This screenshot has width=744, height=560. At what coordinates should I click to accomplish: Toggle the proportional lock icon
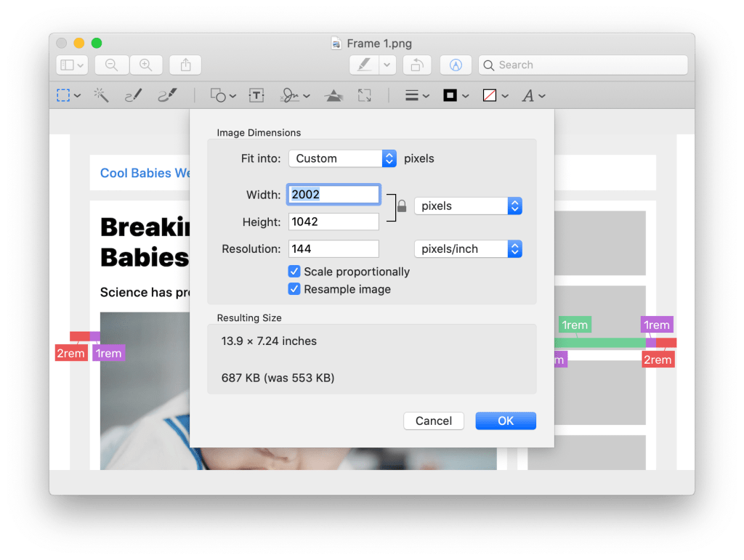tap(402, 206)
